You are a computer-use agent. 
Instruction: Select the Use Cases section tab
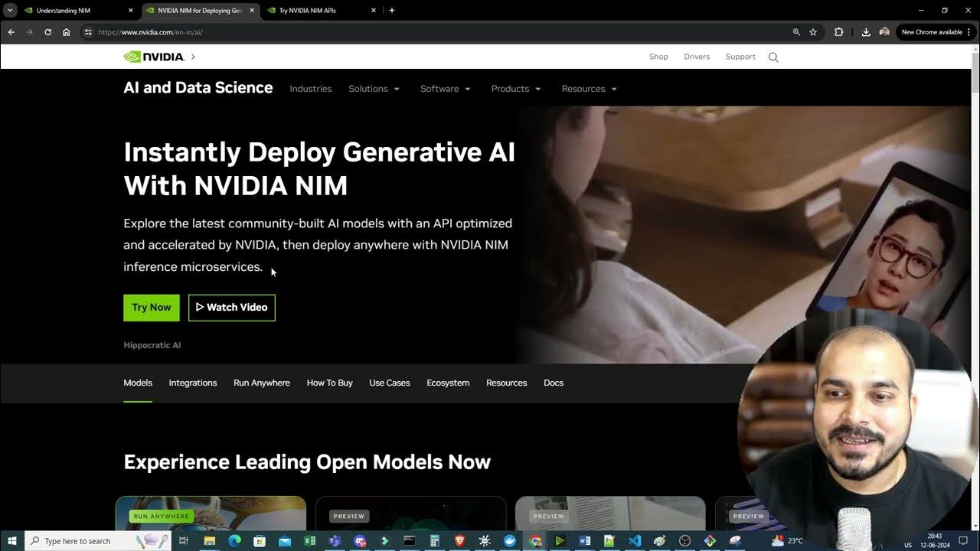click(x=390, y=383)
